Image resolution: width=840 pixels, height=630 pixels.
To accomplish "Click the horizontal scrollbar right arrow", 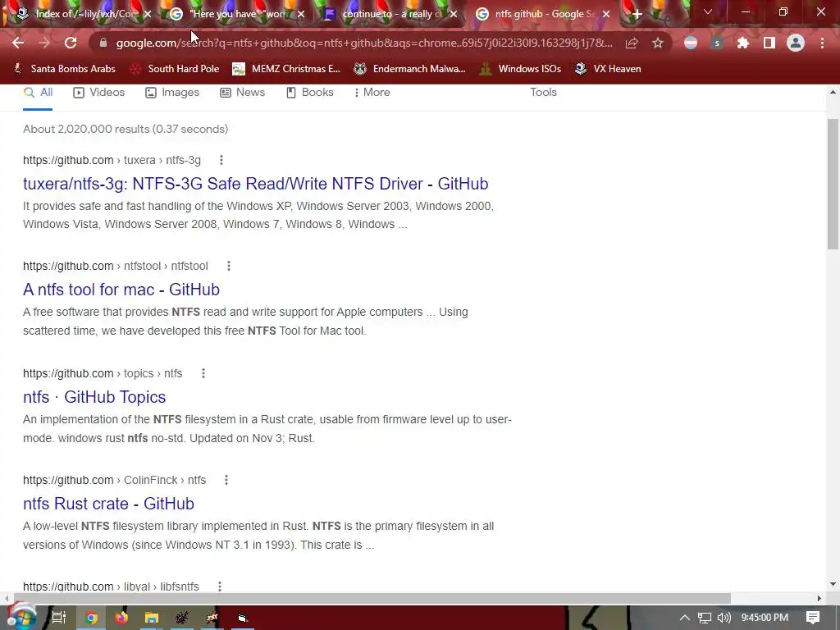I will point(819,598).
